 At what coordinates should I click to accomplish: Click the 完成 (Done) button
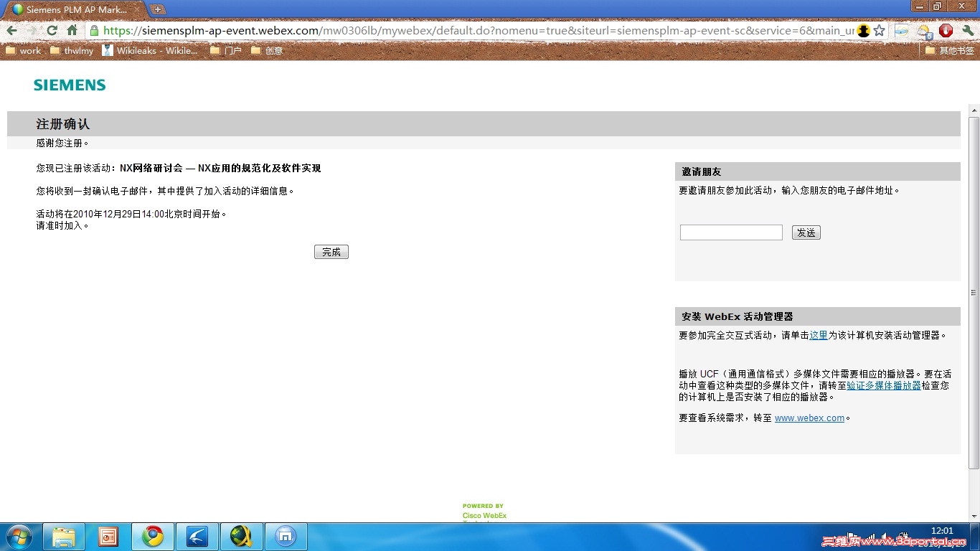[x=331, y=252]
